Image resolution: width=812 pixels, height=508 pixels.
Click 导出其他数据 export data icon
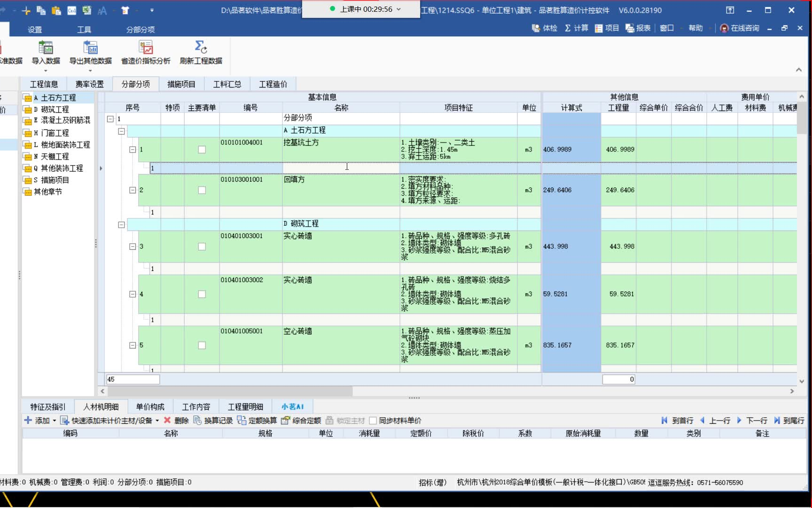pos(90,52)
